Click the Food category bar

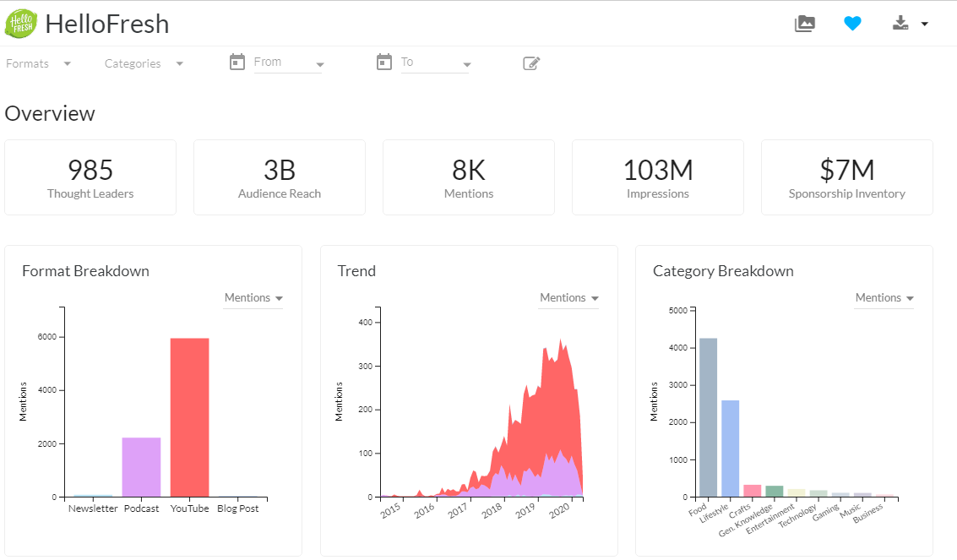coord(708,417)
